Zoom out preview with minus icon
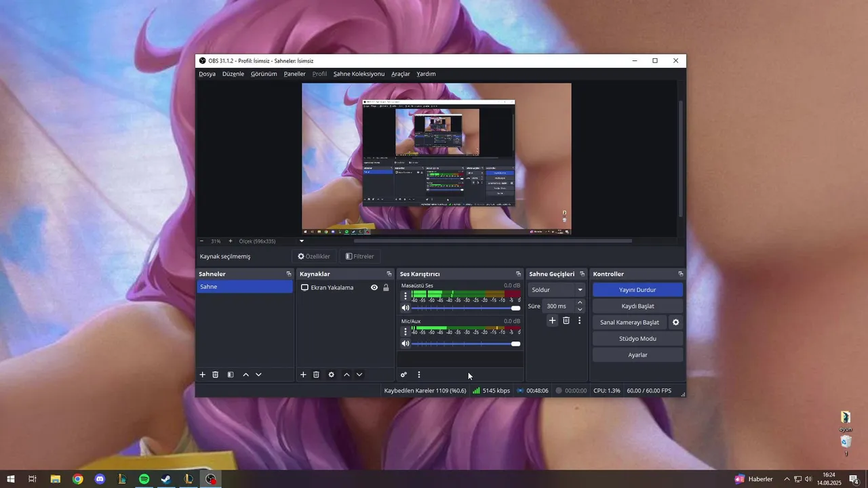 (201, 241)
